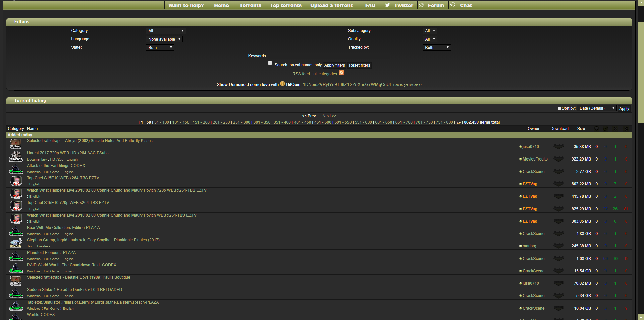The height and width of the screenshot is (320, 644).
Task: Download Tabletop.Simulator Pillars of Eternity torrent
Action: [x=558, y=308]
